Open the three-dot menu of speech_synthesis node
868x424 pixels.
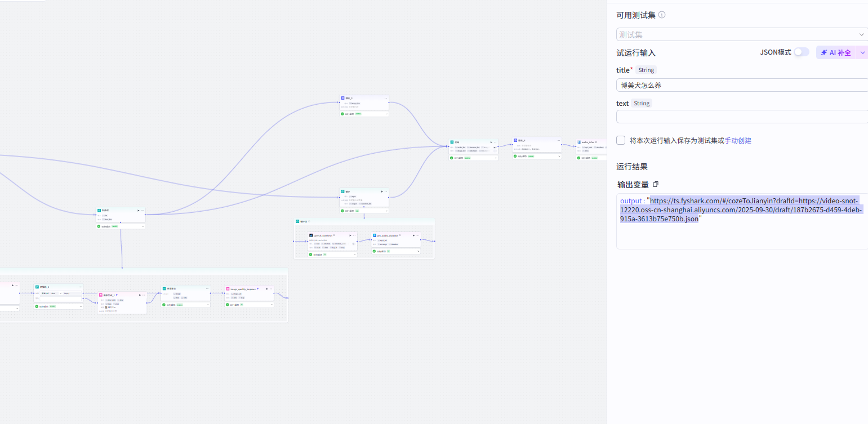tap(355, 235)
